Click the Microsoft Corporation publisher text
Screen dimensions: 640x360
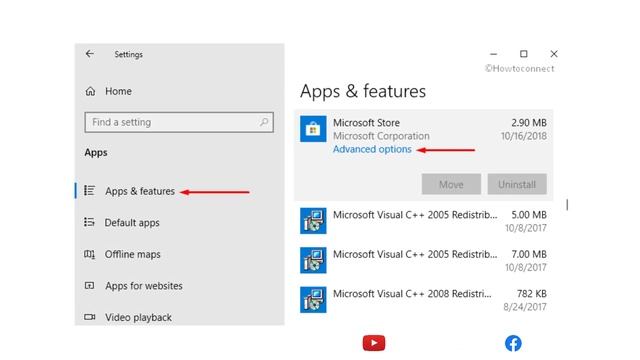click(x=381, y=136)
